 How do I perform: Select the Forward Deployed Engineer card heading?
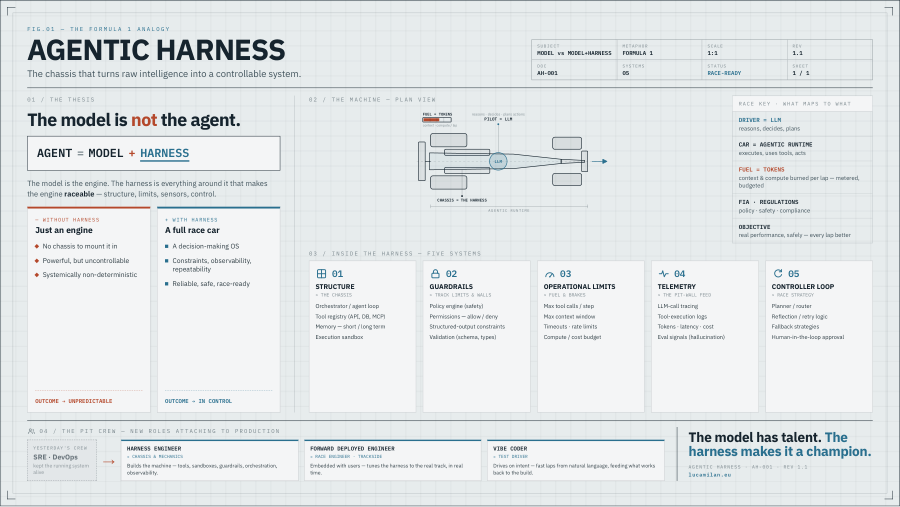tap(352, 448)
